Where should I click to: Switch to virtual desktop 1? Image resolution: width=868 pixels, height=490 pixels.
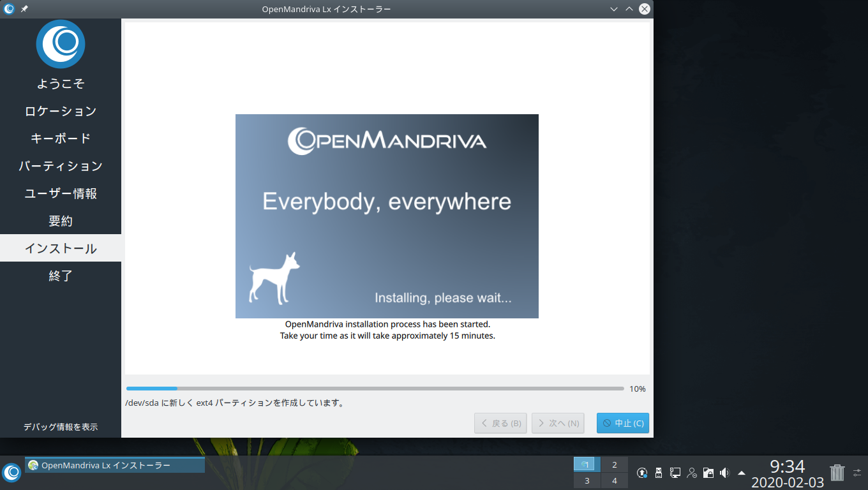[587, 464]
